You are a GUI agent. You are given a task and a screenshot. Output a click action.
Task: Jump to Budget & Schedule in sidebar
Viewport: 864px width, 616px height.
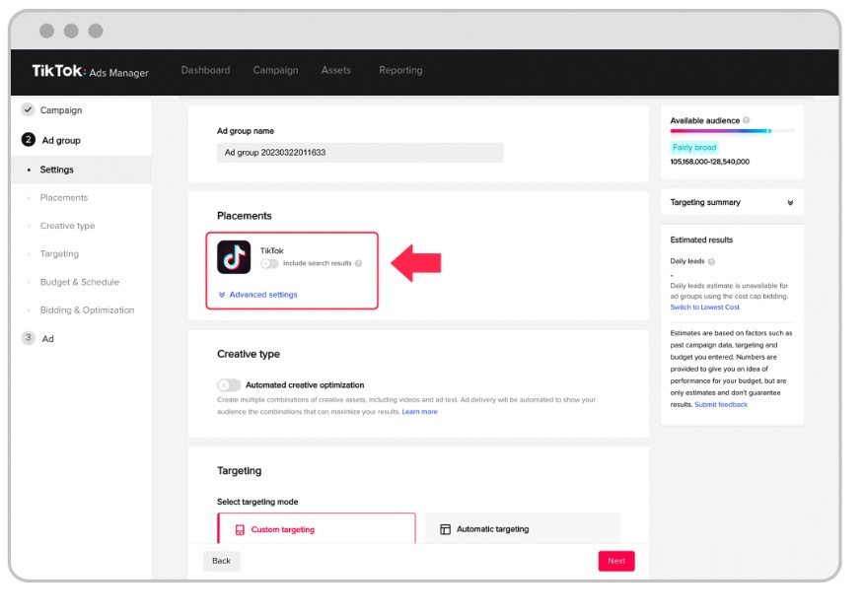pos(80,282)
